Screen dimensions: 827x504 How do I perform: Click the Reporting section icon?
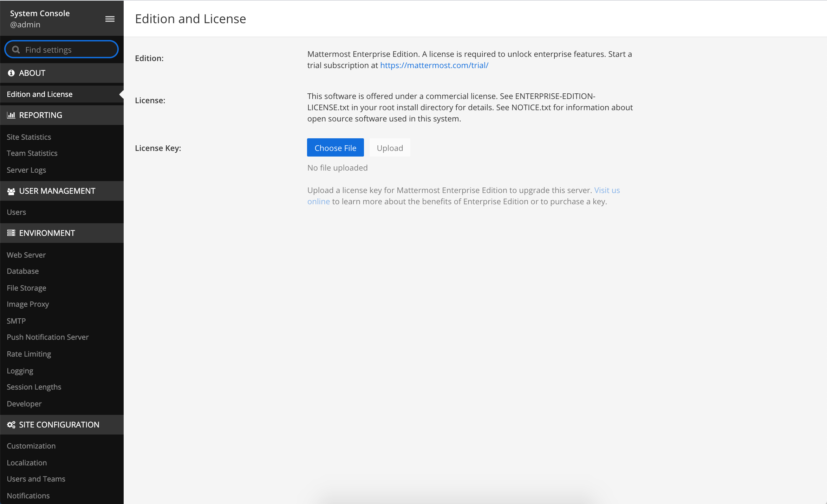click(x=11, y=115)
